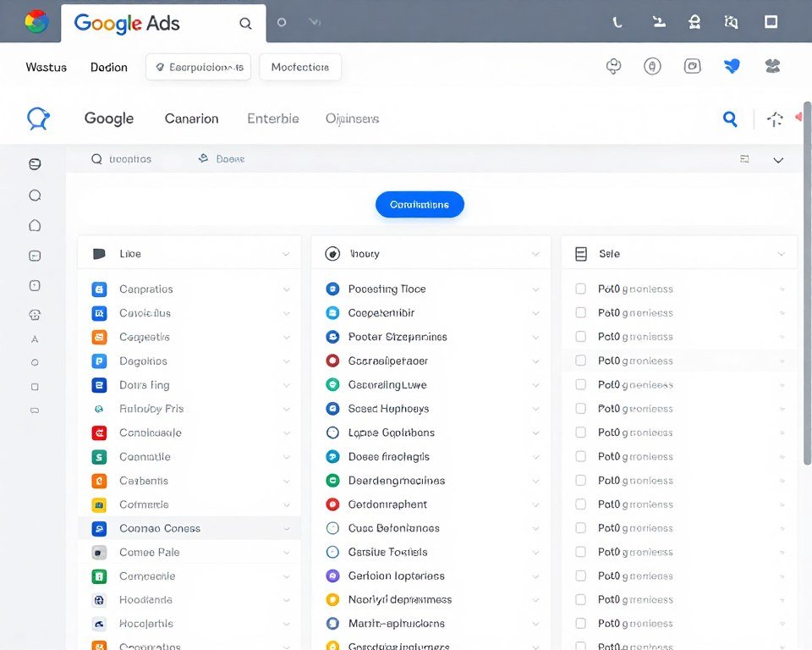Click the camera icon in header toolbar
Image resolution: width=812 pixels, height=650 pixels.
click(693, 66)
